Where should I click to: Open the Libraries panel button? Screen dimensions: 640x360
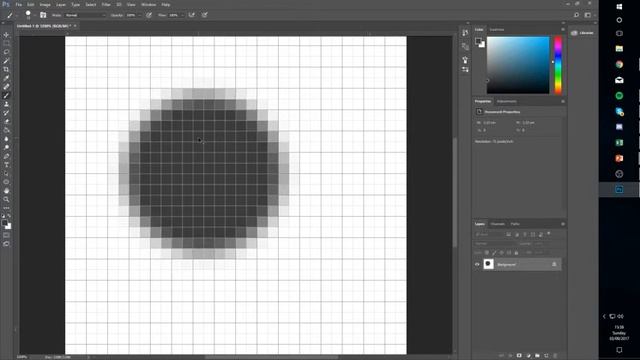tap(582, 33)
